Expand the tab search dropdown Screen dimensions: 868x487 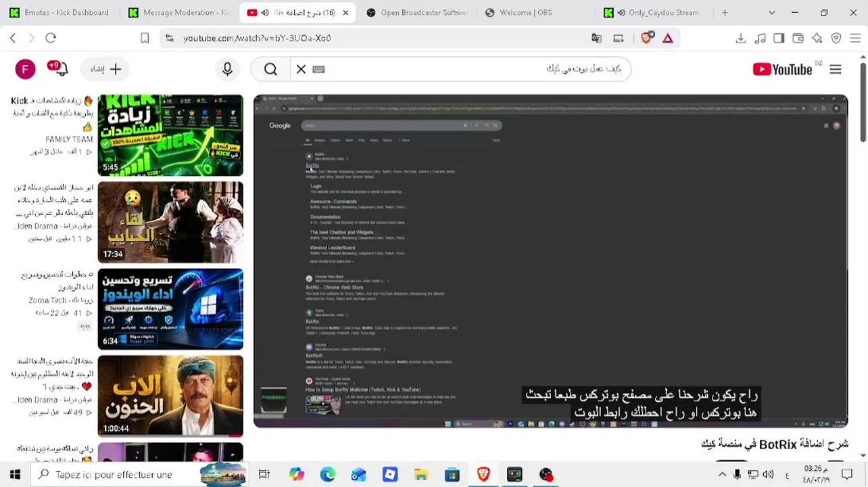pos(772,12)
